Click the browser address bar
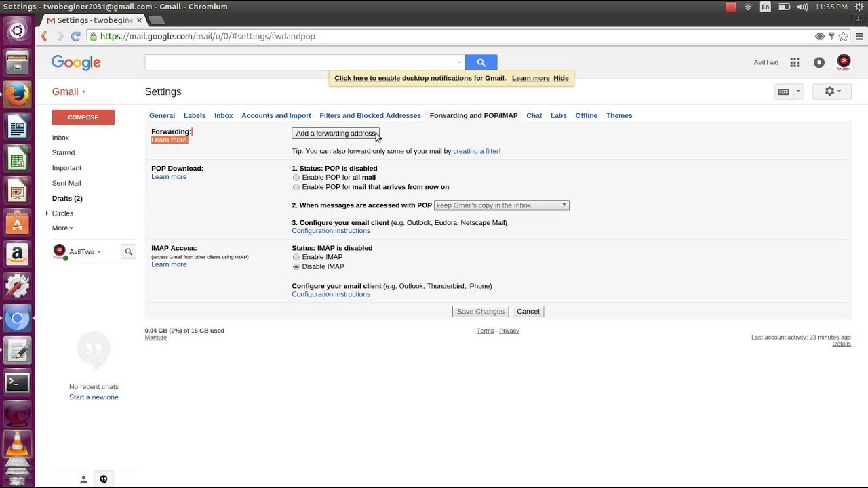 451,36
